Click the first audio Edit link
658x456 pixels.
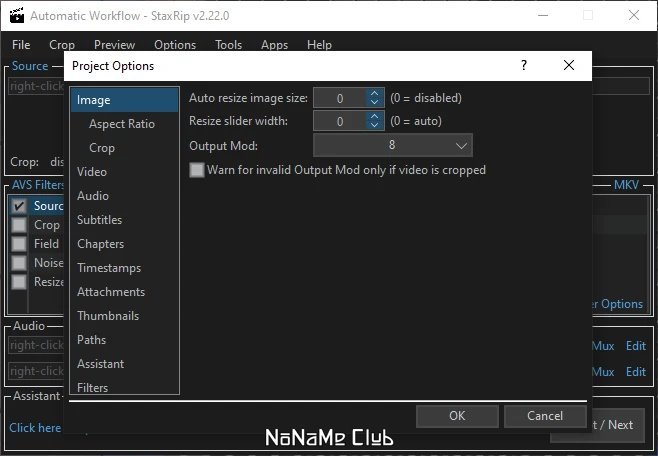point(635,346)
